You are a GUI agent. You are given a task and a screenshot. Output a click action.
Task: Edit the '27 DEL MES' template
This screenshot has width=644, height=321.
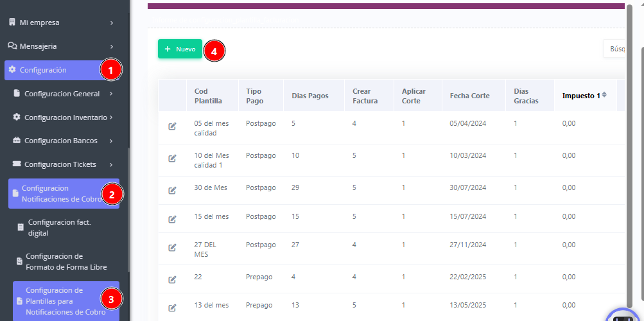tap(172, 248)
